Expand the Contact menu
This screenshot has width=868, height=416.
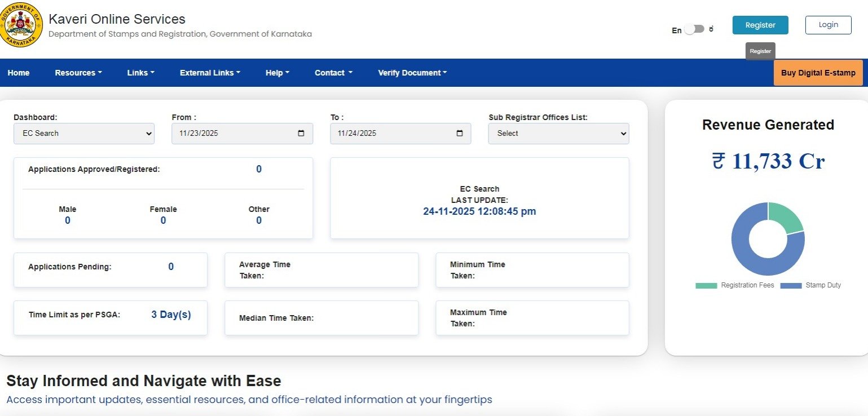(x=333, y=73)
